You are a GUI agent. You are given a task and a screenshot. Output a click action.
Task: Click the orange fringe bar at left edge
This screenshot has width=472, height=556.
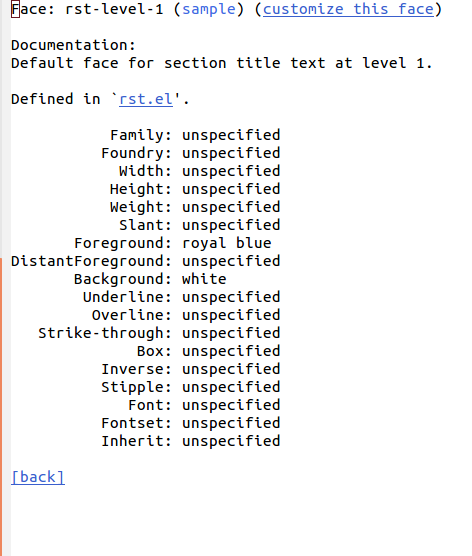(x=1, y=407)
